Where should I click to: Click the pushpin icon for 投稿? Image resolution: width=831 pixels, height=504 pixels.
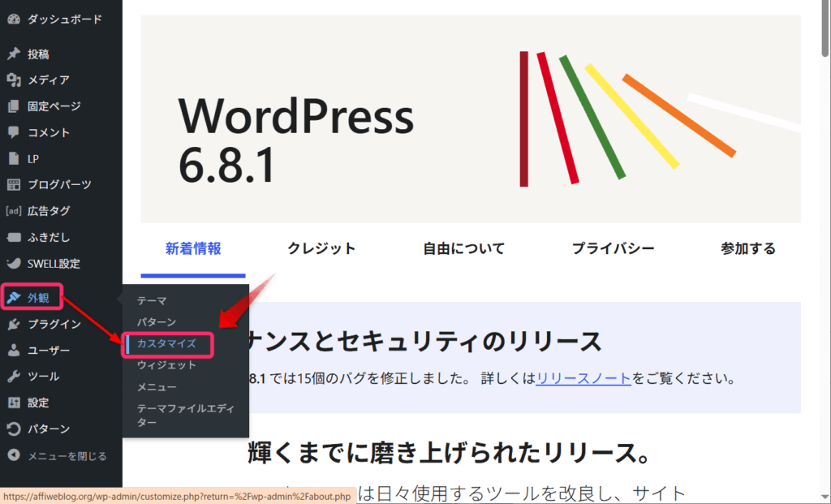13,54
